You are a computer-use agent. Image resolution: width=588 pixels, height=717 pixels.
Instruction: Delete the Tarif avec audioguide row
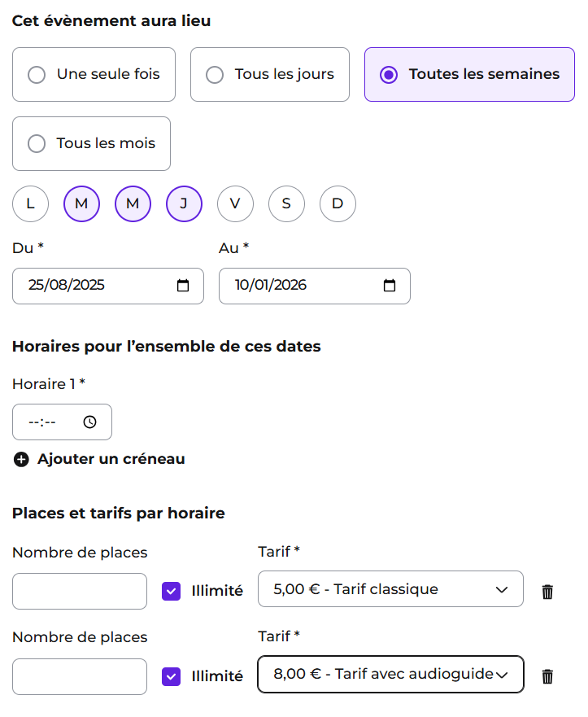coord(547,676)
